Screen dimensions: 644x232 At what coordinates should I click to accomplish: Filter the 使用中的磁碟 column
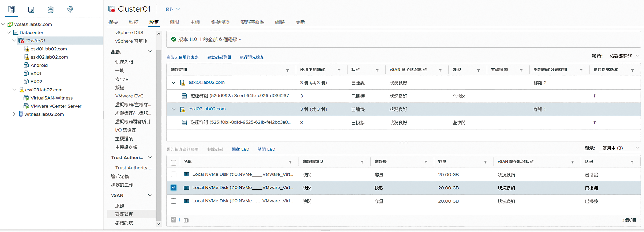coord(339,70)
